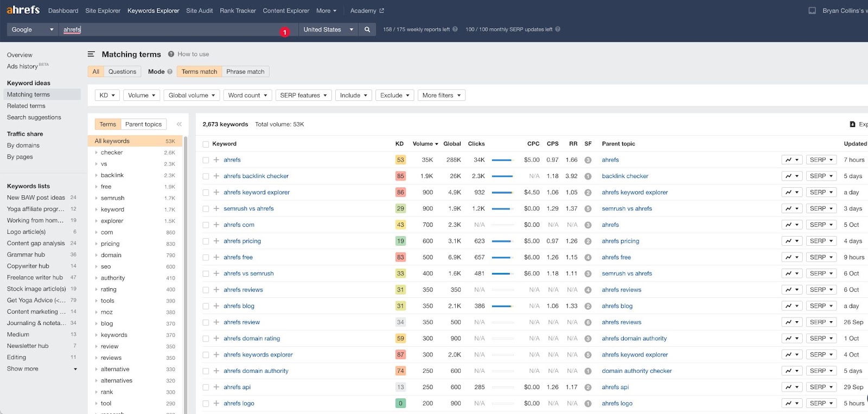Click the How to use help icon

pos(171,54)
